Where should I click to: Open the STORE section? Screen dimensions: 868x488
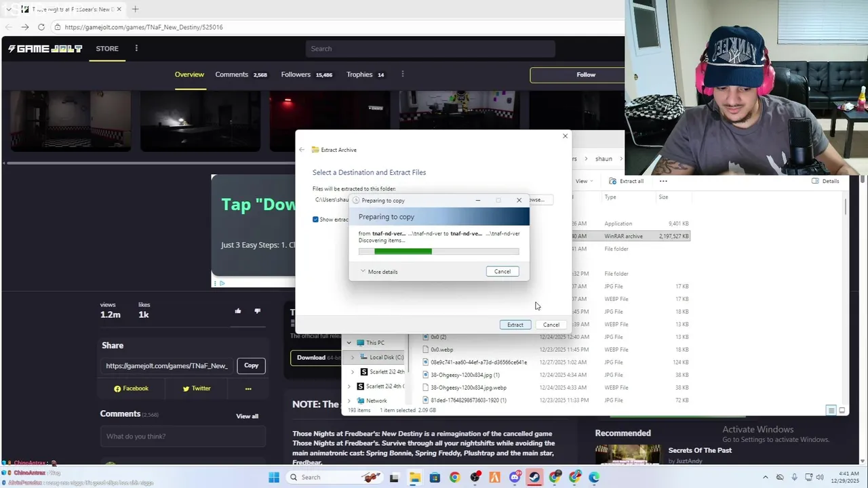coord(107,49)
